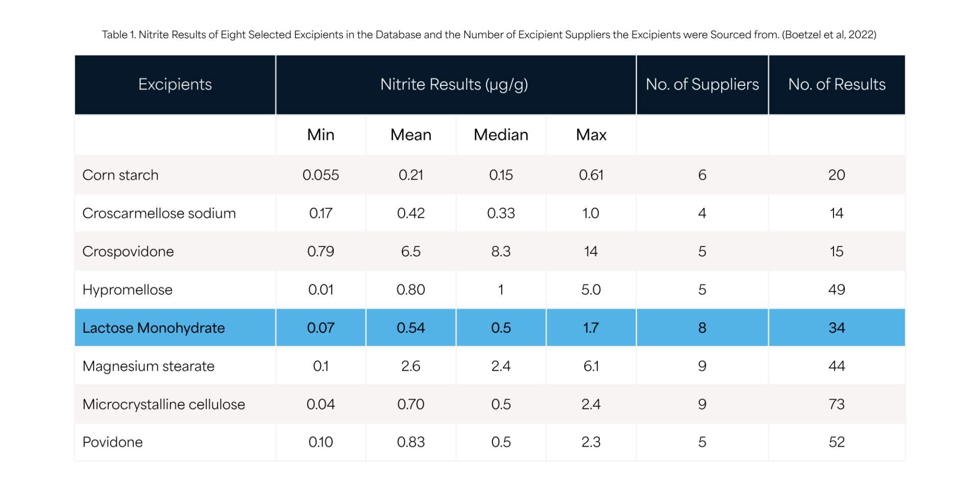Click the Table 1 caption text

pyautogui.click(x=489, y=35)
